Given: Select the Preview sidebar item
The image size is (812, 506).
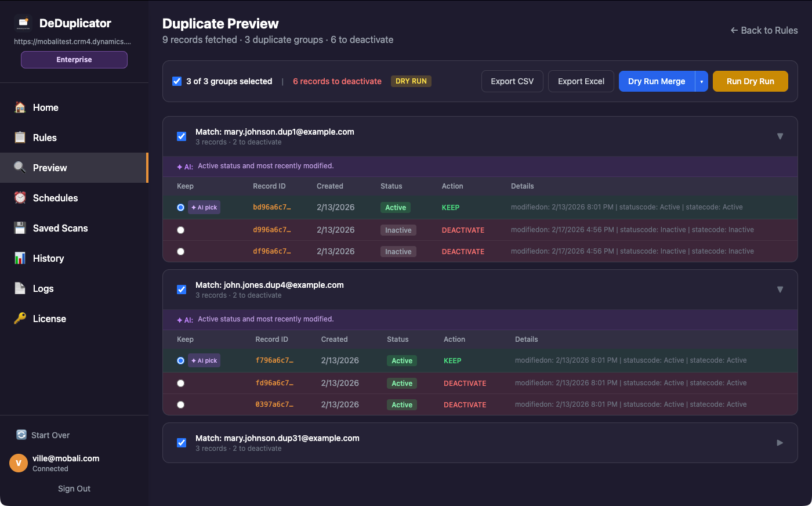Looking at the screenshot, I should 74,168.
